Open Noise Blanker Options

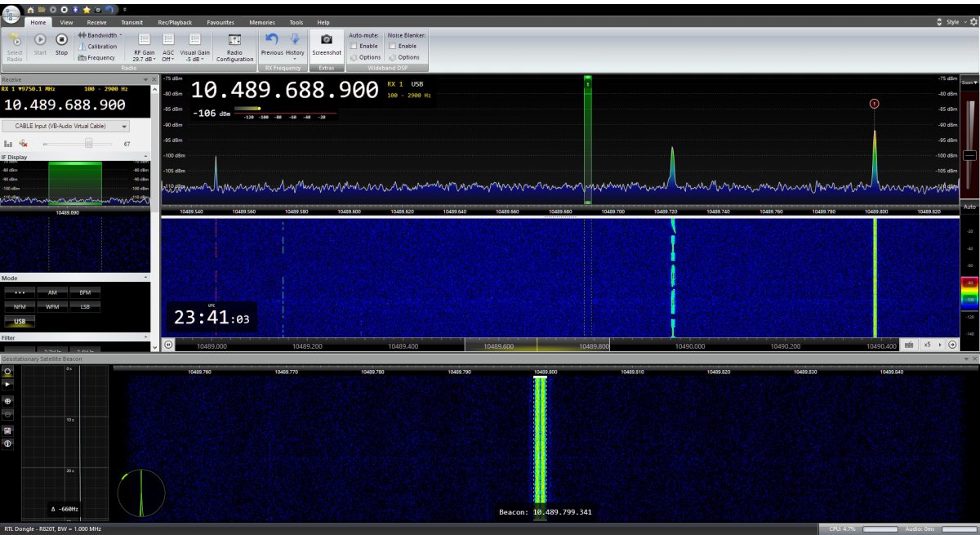point(404,57)
